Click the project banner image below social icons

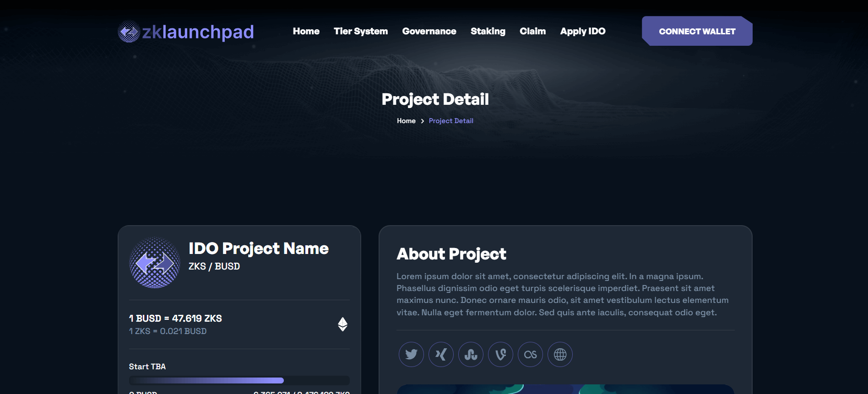(x=565, y=389)
